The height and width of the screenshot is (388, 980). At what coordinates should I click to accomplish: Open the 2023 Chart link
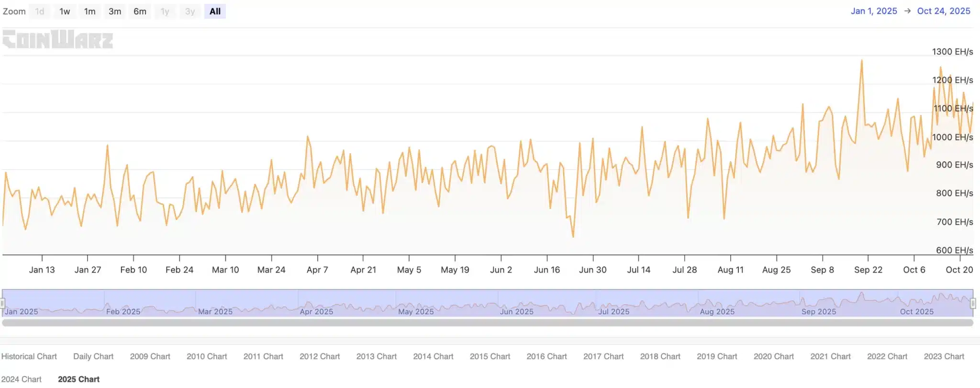click(x=944, y=356)
